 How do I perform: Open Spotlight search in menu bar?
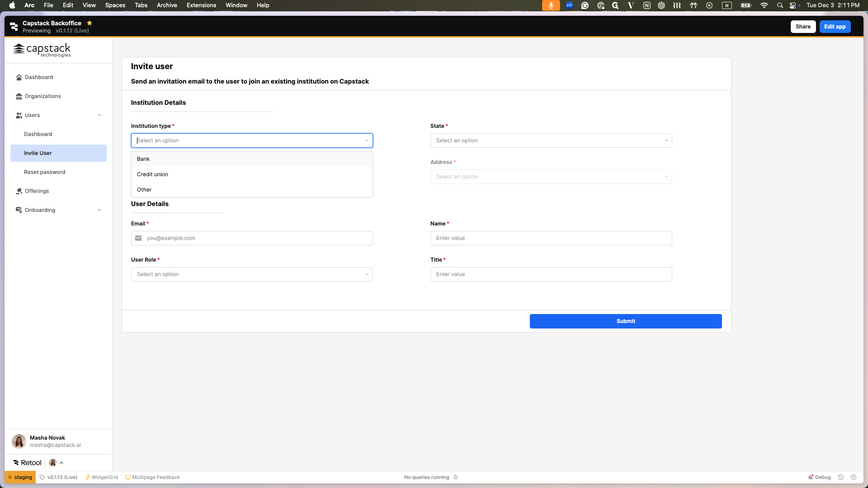click(780, 5)
